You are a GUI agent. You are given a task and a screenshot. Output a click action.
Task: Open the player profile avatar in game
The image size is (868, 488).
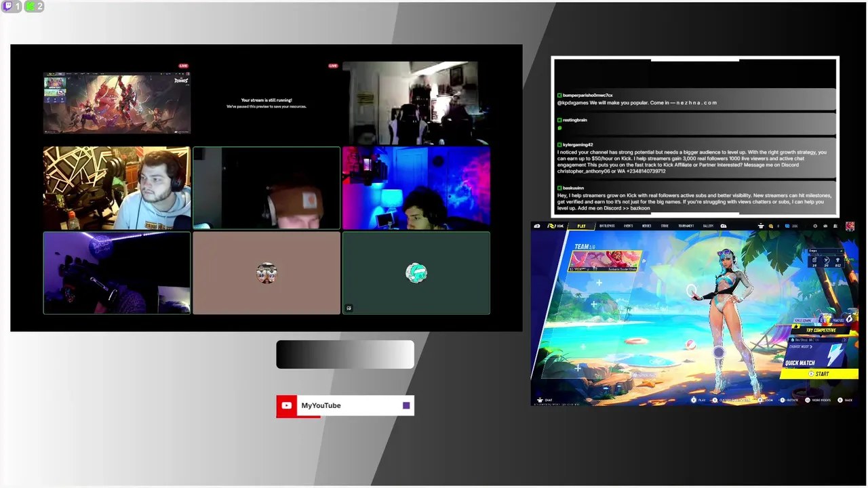(x=850, y=226)
